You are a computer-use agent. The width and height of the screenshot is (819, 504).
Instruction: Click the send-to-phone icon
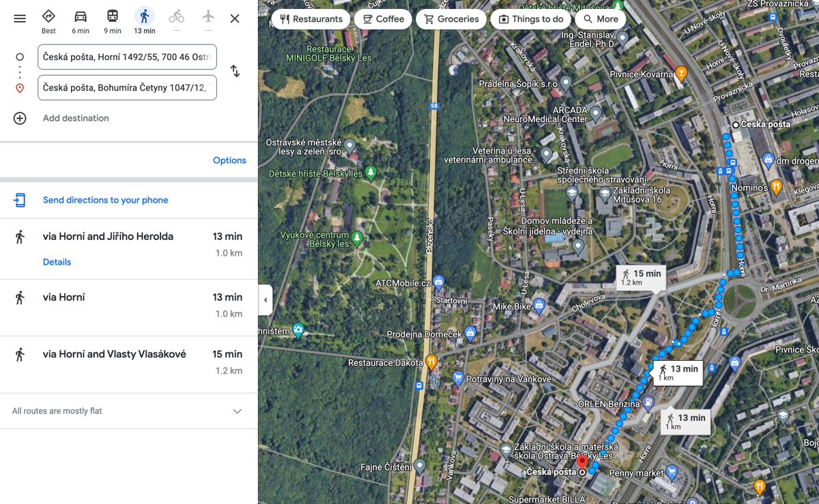pyautogui.click(x=20, y=200)
